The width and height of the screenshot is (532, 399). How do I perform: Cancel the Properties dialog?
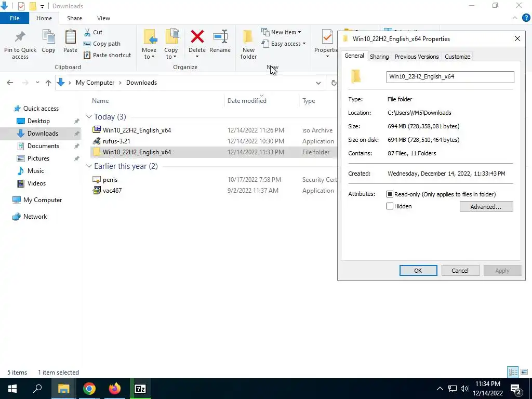[x=460, y=270]
